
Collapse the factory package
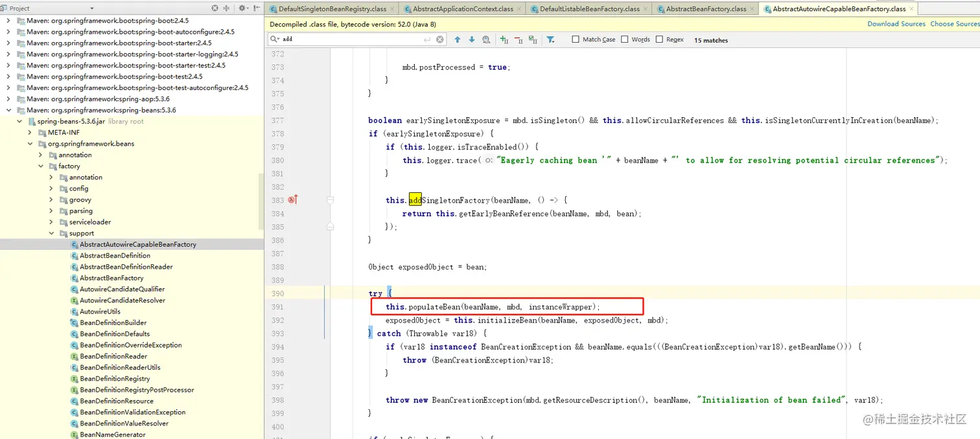(41, 166)
